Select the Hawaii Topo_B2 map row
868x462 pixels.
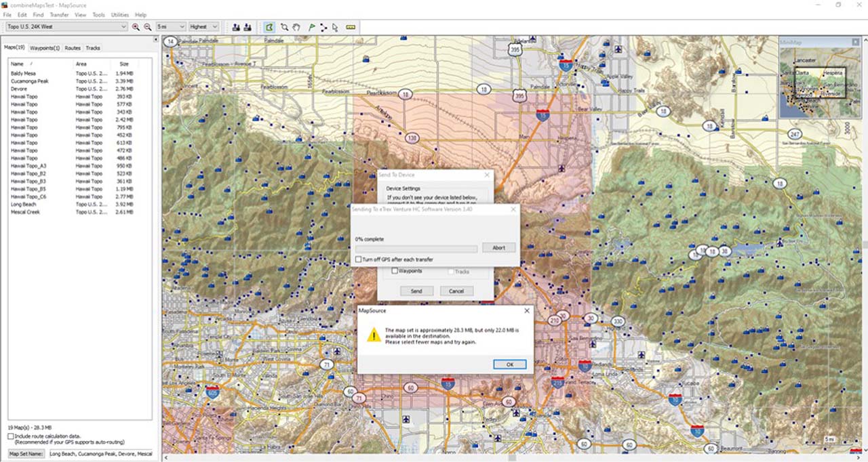coord(71,173)
